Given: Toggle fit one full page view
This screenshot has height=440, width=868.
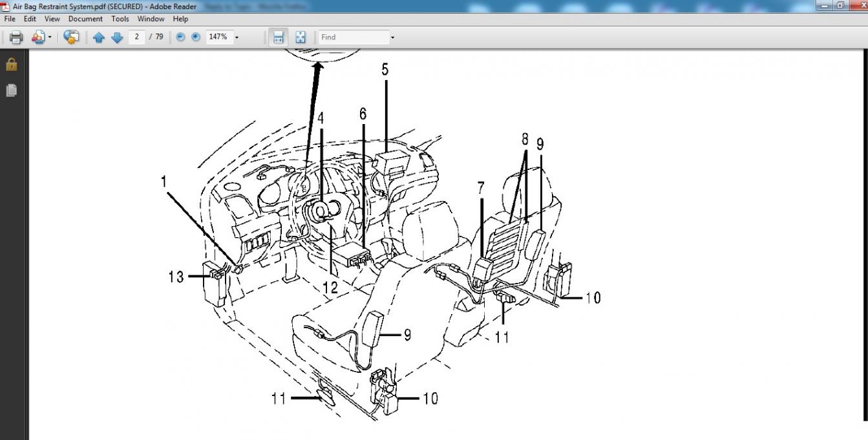Looking at the screenshot, I should tap(301, 37).
